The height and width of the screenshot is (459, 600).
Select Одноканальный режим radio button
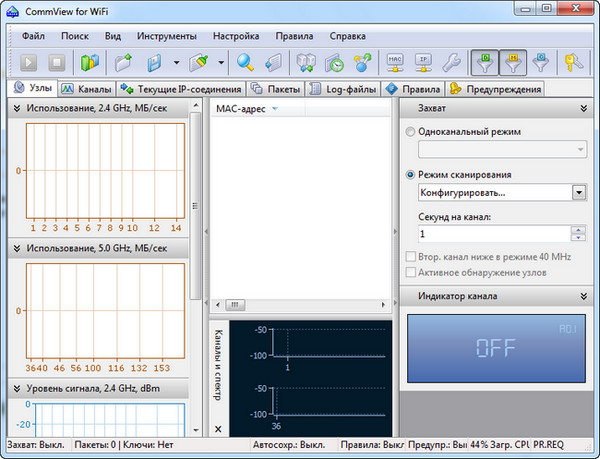click(411, 132)
